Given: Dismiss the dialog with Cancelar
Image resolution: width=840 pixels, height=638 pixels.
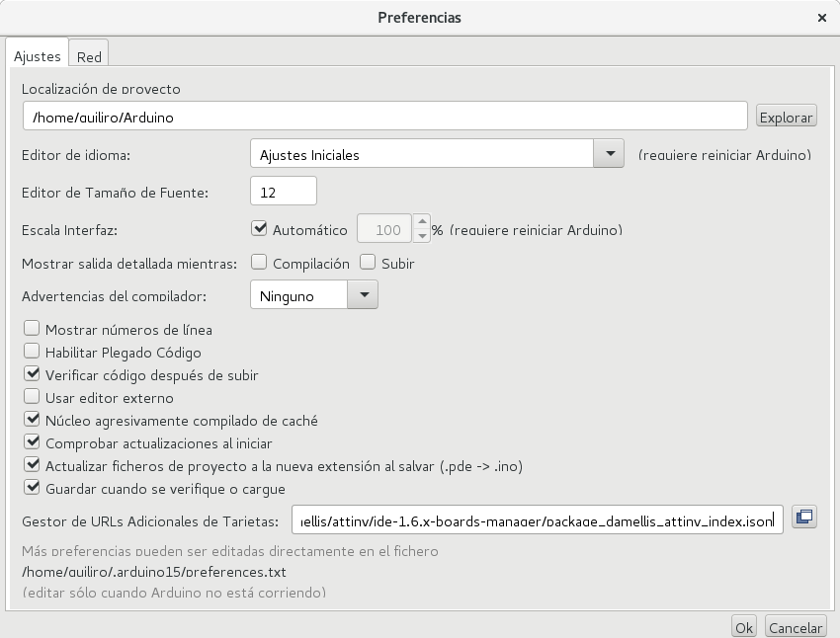Looking at the screenshot, I should (795, 626).
